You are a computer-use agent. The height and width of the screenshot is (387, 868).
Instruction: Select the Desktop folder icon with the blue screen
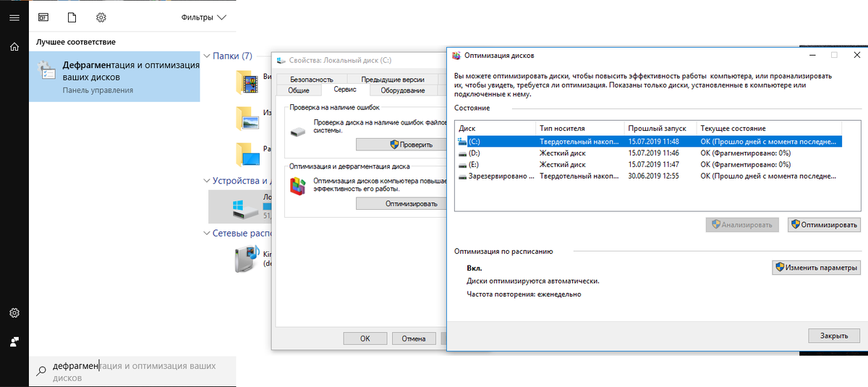pyautogui.click(x=247, y=154)
